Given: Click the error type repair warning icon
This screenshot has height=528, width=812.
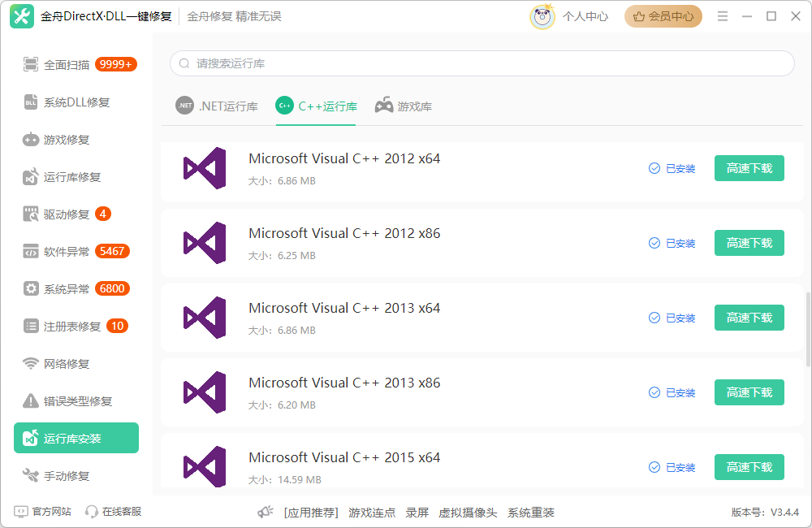Looking at the screenshot, I should (31, 401).
